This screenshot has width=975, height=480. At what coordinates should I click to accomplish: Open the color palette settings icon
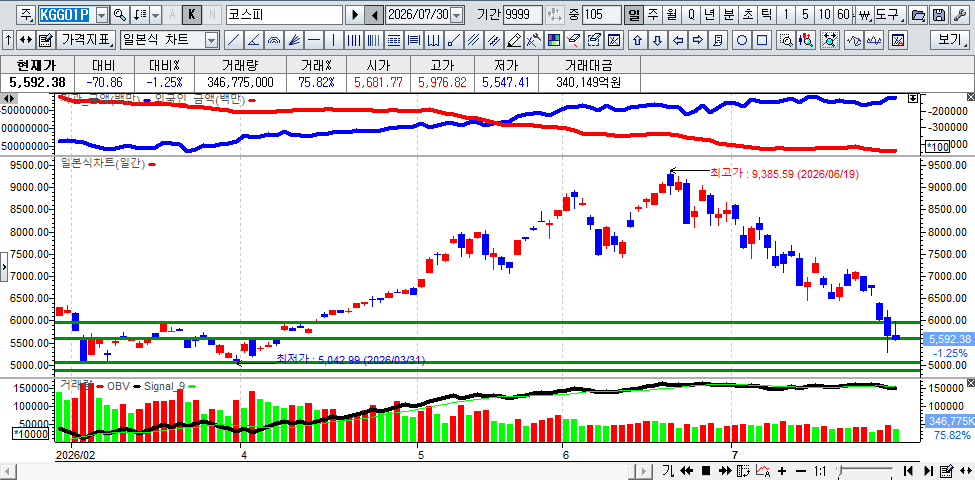(x=553, y=40)
